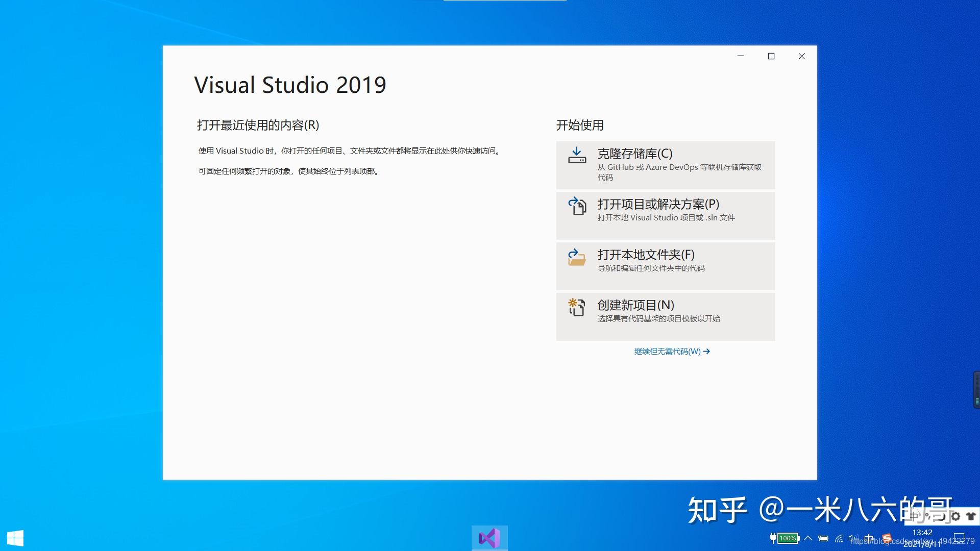
Task: Select the clone repository download icon
Action: click(577, 156)
